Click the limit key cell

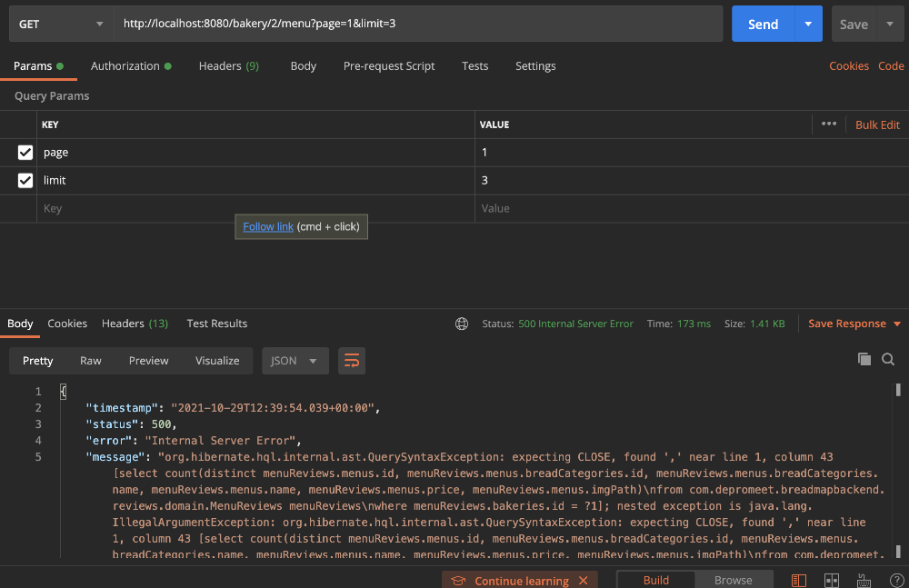[255, 180]
